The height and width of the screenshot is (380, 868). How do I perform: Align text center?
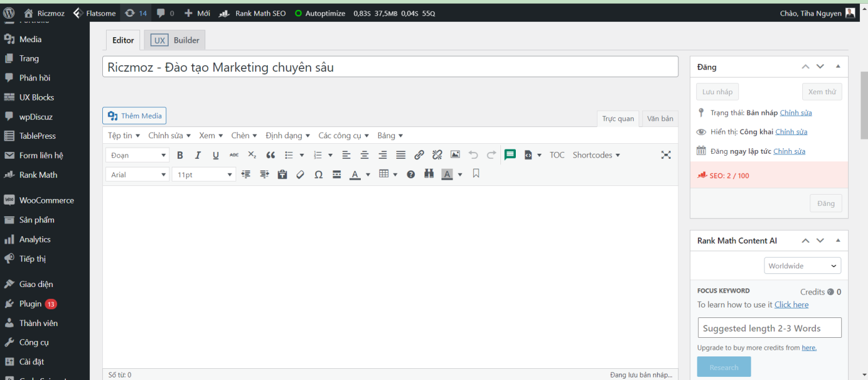(x=365, y=155)
